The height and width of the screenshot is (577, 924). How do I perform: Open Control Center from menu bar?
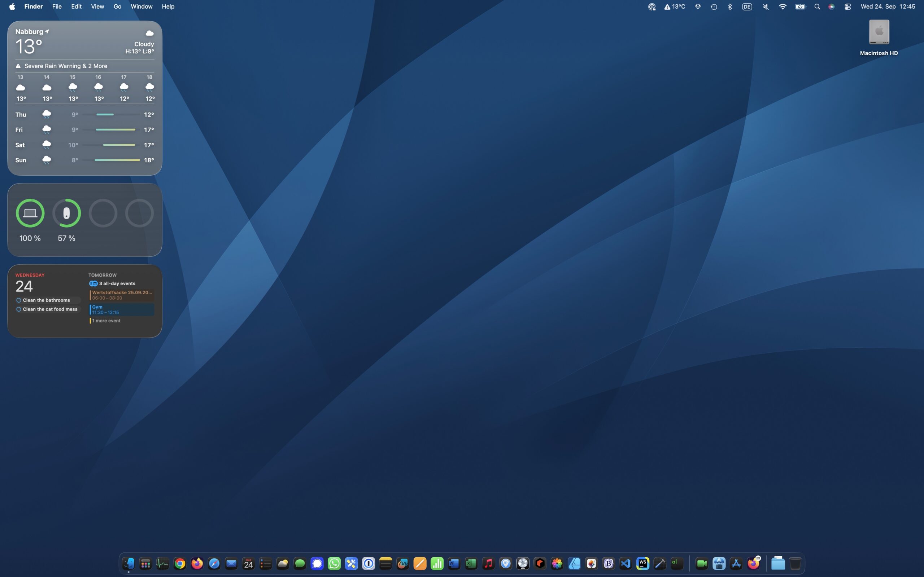[x=847, y=6]
